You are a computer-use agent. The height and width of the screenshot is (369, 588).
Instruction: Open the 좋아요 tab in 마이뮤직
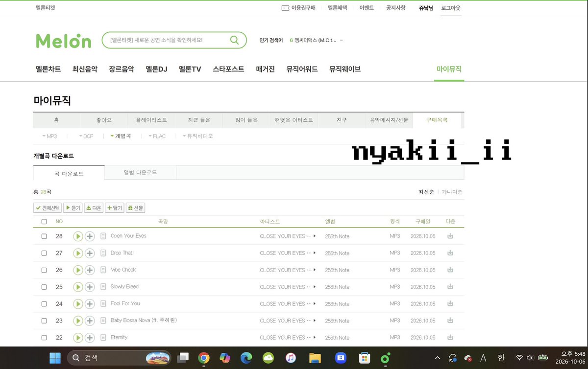point(104,120)
